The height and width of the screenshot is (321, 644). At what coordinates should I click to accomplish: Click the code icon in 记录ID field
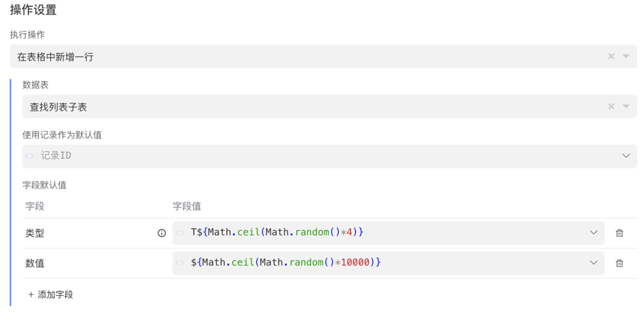[30, 156]
